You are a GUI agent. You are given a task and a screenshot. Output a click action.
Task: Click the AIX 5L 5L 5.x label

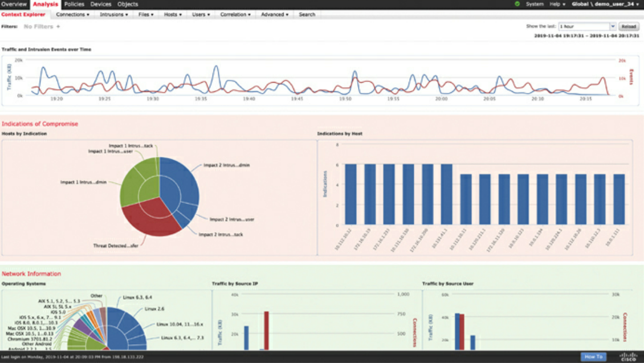point(58,307)
